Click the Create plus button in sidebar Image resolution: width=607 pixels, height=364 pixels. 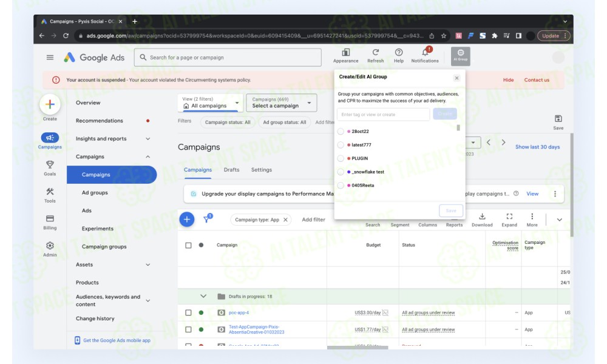click(x=50, y=104)
